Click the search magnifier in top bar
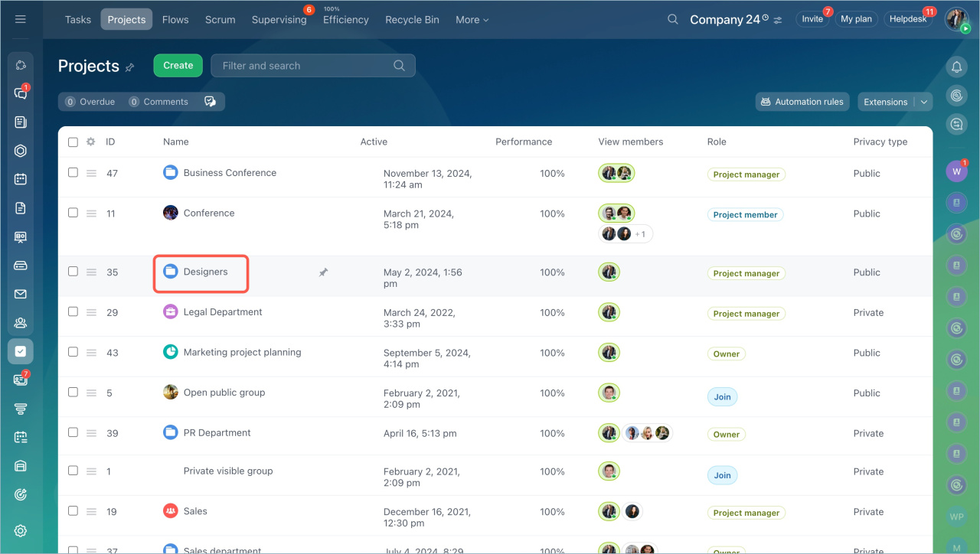Image resolution: width=980 pixels, height=554 pixels. click(x=672, y=19)
